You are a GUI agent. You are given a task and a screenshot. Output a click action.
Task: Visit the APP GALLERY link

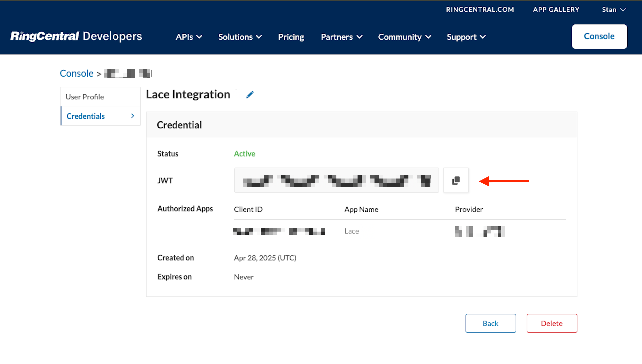tap(556, 10)
